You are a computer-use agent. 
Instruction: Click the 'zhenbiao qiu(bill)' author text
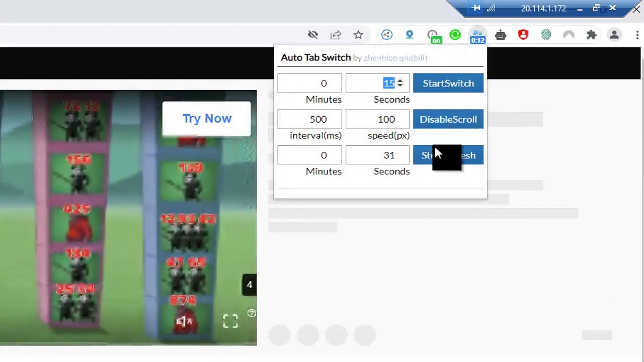coord(395,58)
